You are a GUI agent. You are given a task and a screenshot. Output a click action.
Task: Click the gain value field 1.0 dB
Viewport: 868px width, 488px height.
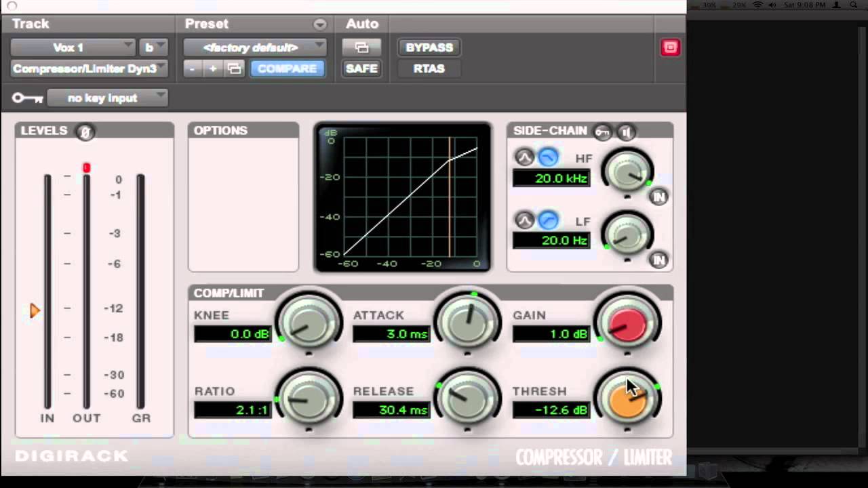[551, 334]
